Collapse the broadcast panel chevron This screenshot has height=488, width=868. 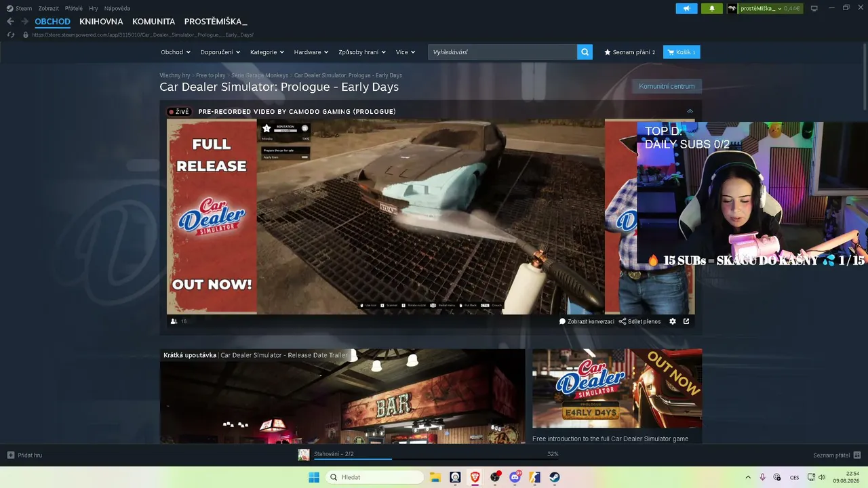tap(690, 111)
